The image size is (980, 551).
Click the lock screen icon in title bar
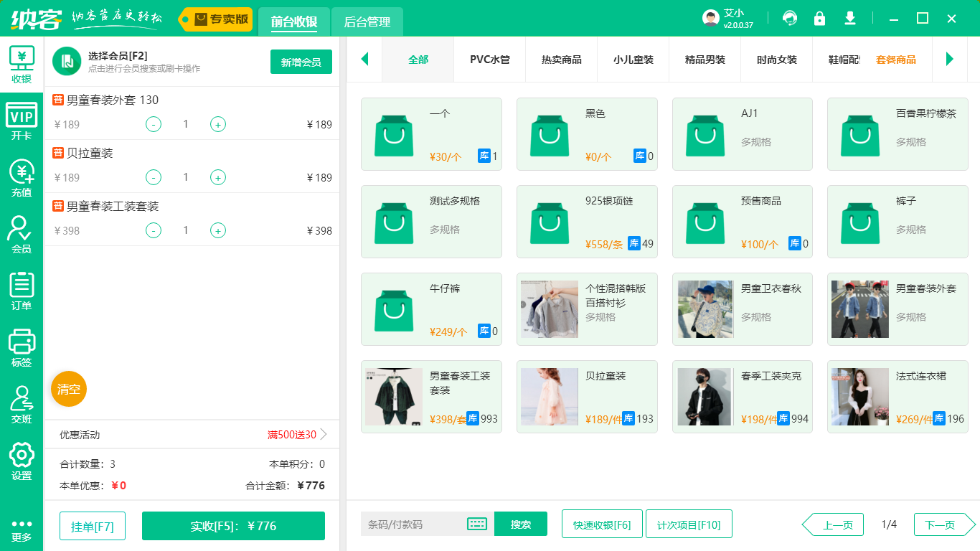tap(819, 18)
